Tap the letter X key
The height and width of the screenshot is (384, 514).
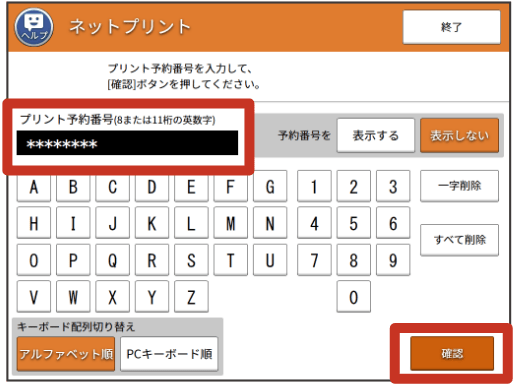(112, 296)
